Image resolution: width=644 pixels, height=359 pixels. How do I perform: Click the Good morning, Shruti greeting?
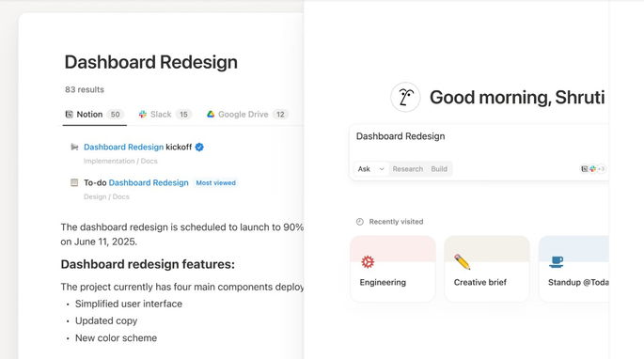517,98
